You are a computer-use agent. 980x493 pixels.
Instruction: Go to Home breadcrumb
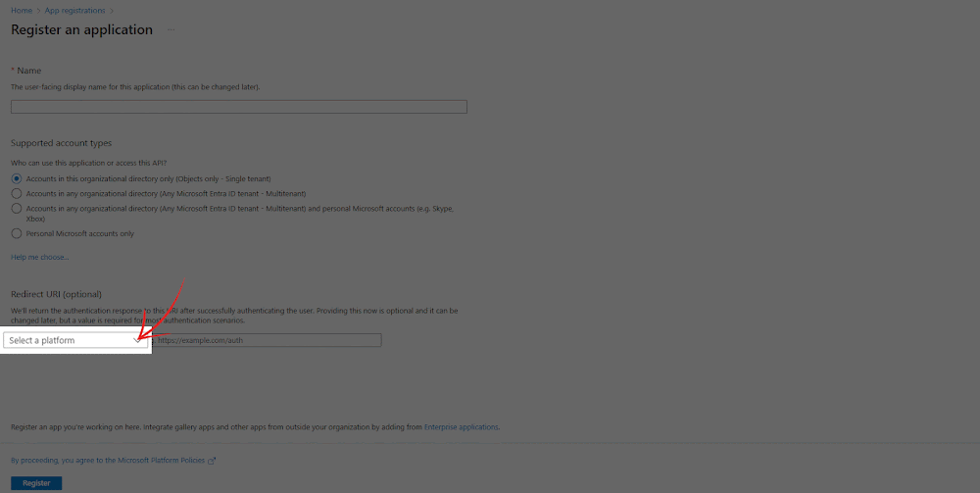coord(21,10)
